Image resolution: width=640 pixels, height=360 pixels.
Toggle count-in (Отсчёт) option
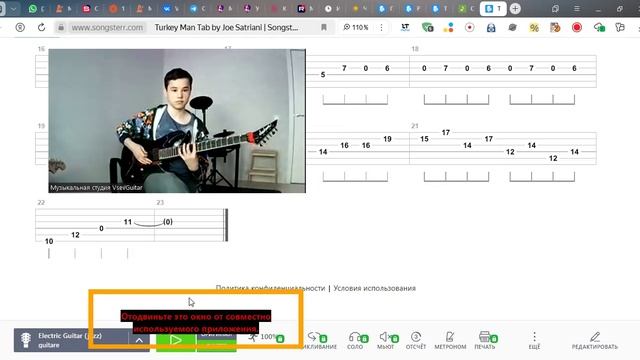(x=416, y=340)
